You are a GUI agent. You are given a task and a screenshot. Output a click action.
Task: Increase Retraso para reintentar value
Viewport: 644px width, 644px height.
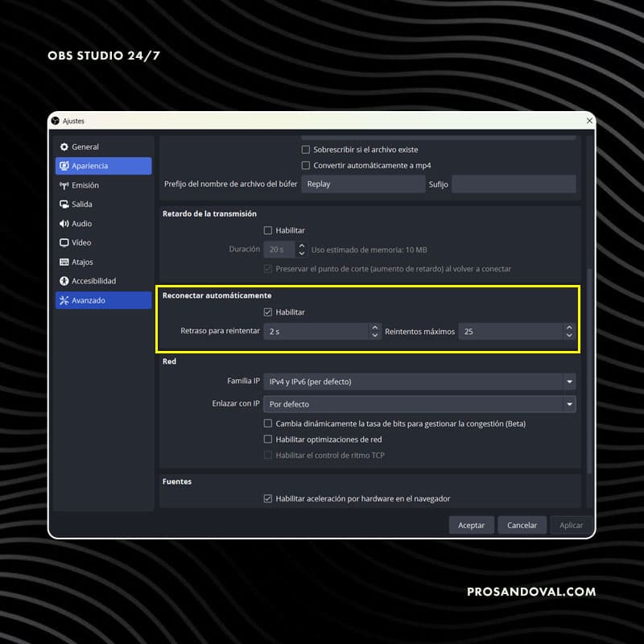tap(374, 328)
